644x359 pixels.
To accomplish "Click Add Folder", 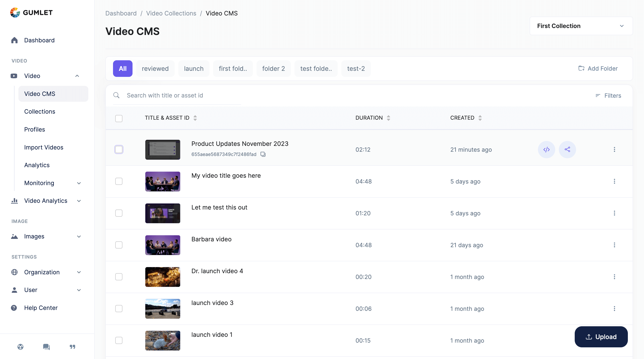I will [598, 68].
